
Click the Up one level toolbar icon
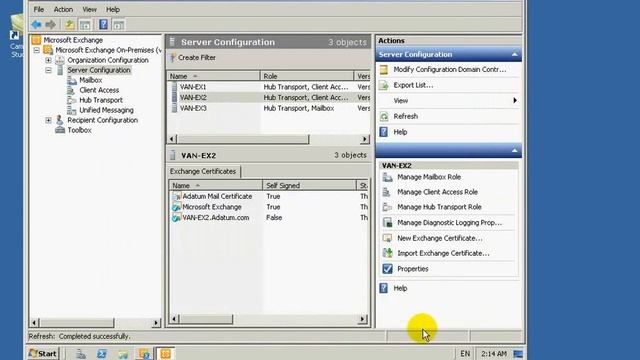click(x=70, y=25)
